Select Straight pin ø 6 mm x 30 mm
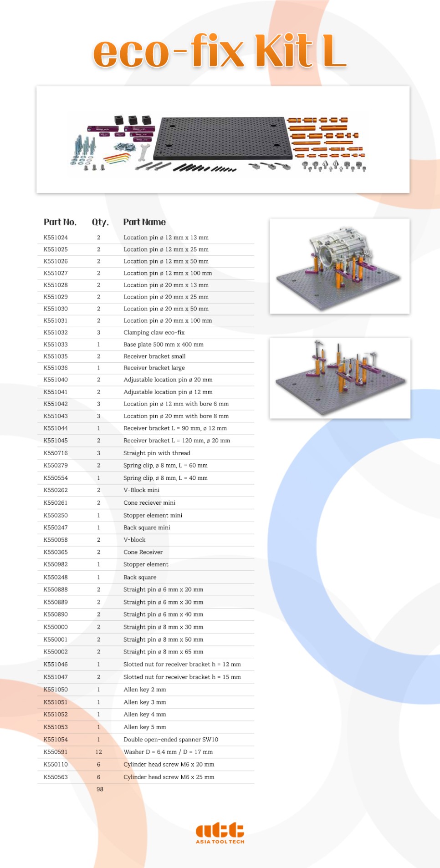This screenshot has width=440, height=868. coord(163,602)
